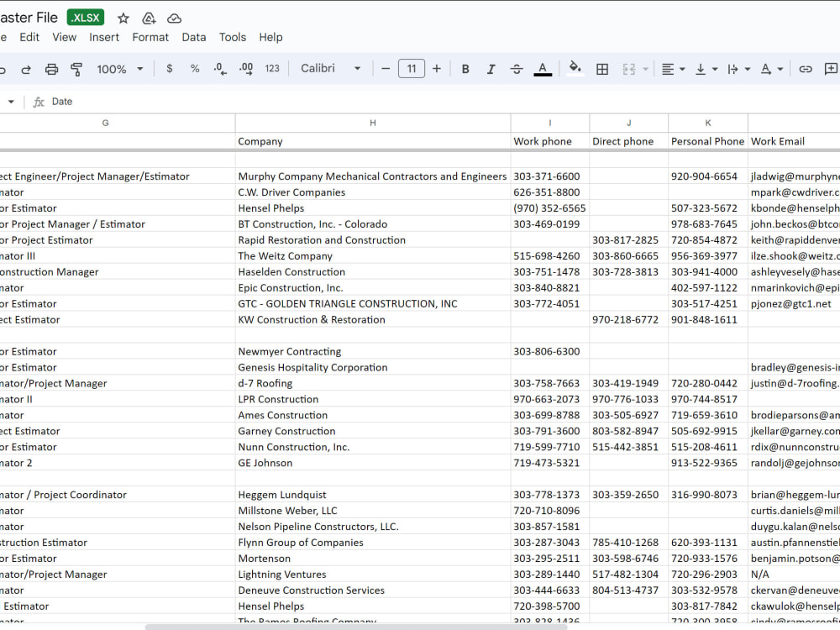The height and width of the screenshot is (630, 840).
Task: Open the zoom level dropdown
Action: click(x=114, y=69)
